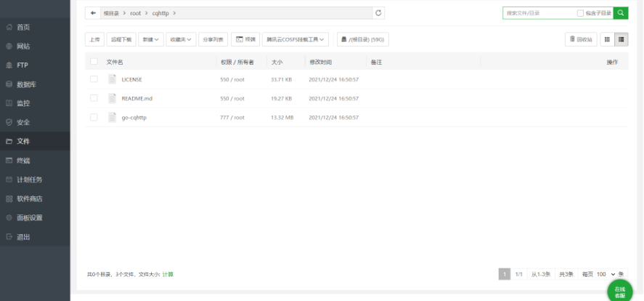Open the 在线客服 chat bubble

click(620, 292)
